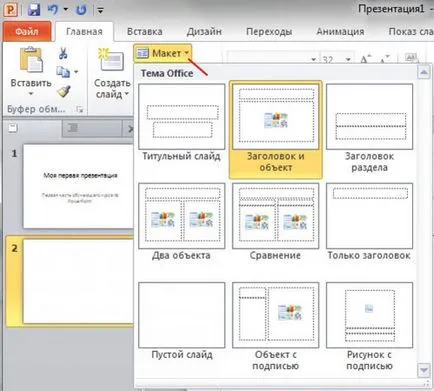Customize the Quick Access Toolbar
Viewport: 434px width, 391px height.
[100, 10]
